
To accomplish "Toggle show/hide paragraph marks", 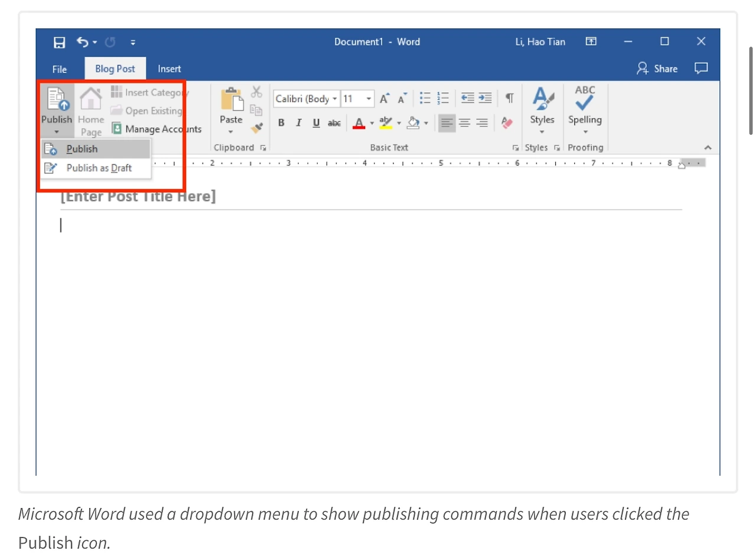I will coord(510,98).
